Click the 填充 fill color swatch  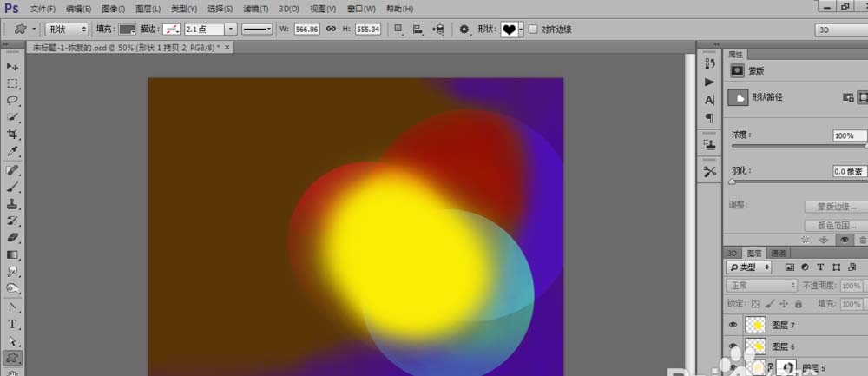click(x=128, y=29)
